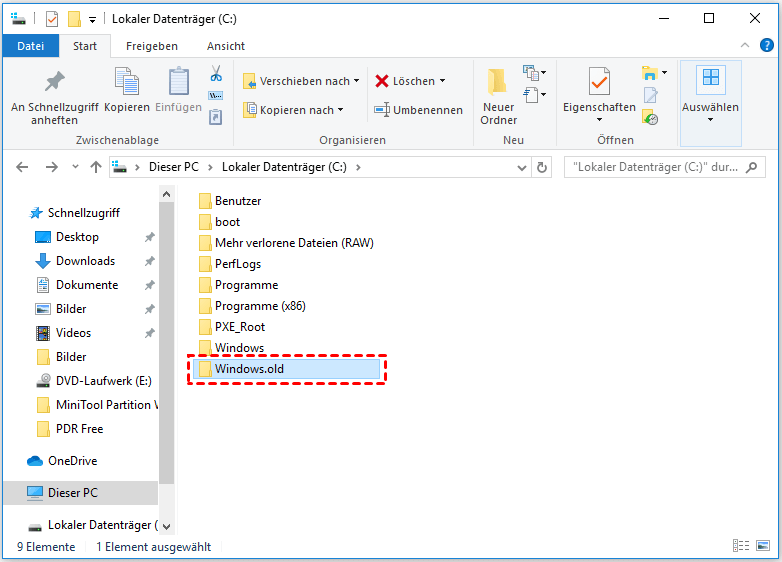Screen dimensions: 782x562
Task: Select DVD-Laufwerk (E:) in sidebar
Action: click(104, 381)
